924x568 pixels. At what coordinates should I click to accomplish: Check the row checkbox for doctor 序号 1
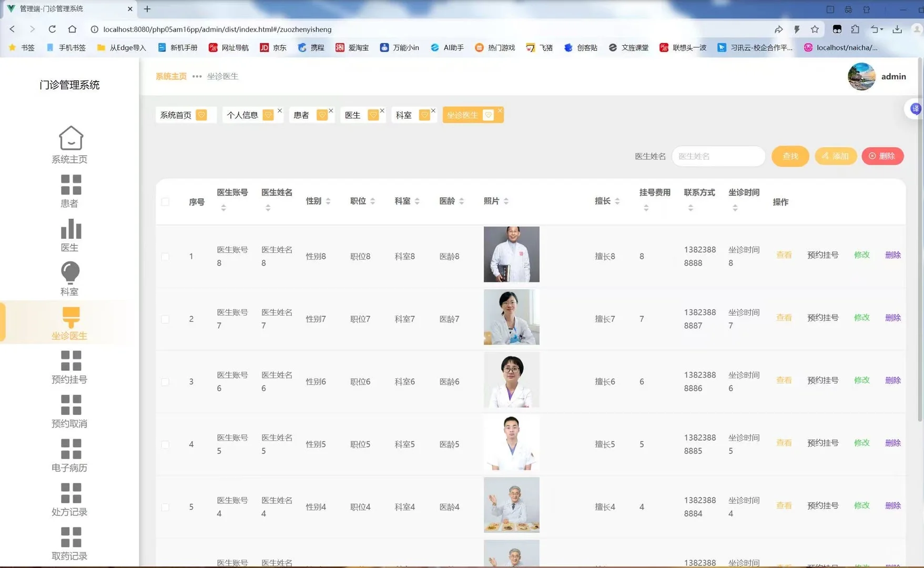pos(165,256)
